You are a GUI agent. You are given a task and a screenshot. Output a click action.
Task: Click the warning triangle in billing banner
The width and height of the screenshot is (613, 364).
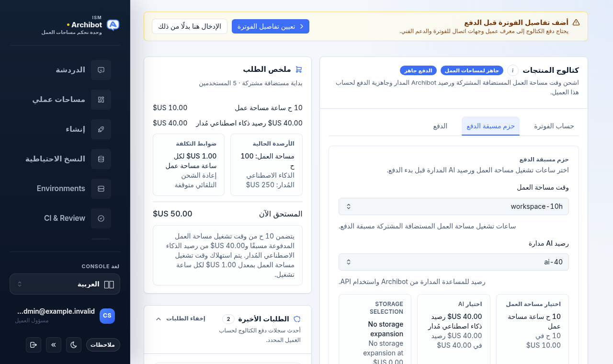[576, 23]
